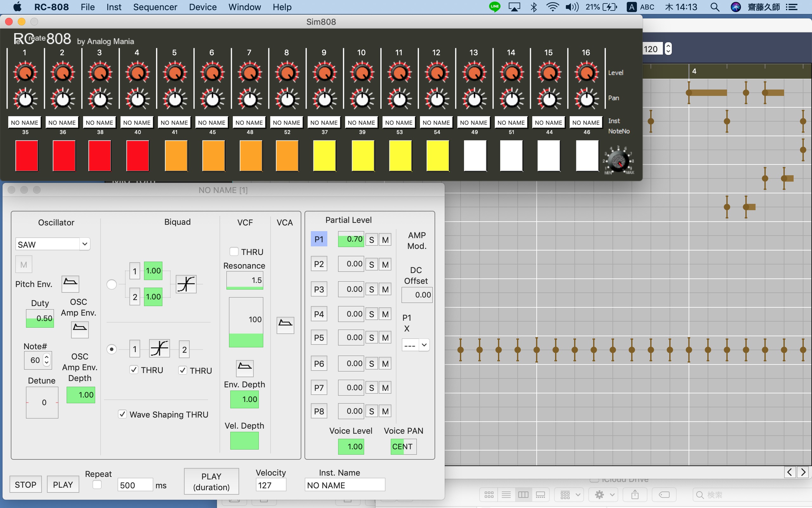Solo partial P1 with S button
812x508 pixels.
click(x=371, y=240)
